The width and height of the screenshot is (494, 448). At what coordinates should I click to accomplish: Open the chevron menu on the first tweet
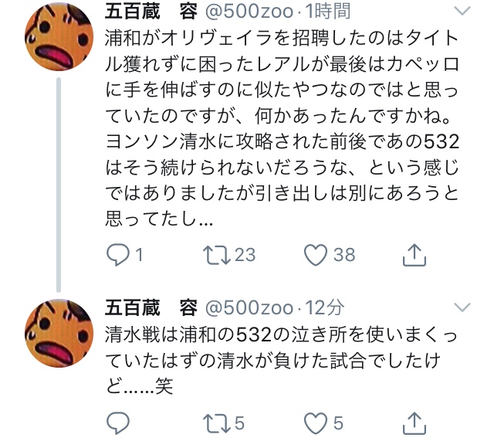[x=462, y=11]
